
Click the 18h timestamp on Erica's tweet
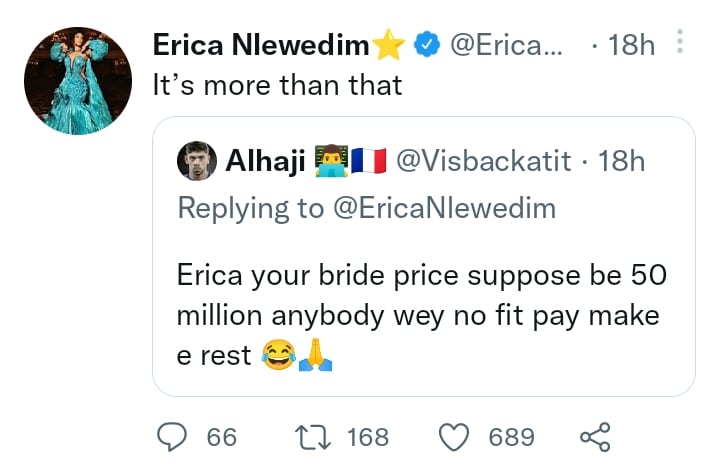coord(631,45)
